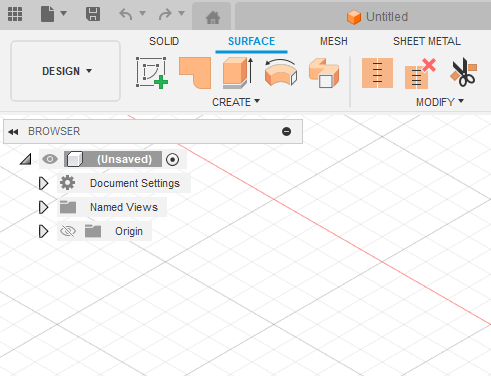Click the BROWSER panel minimize circle
This screenshot has width=491, height=376.
pyautogui.click(x=286, y=132)
